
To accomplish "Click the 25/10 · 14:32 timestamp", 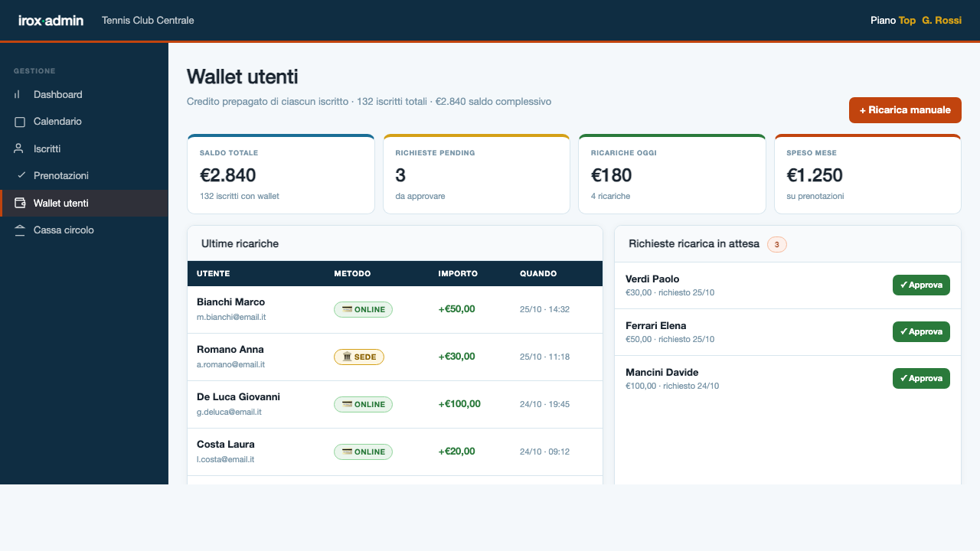I will click(x=544, y=309).
